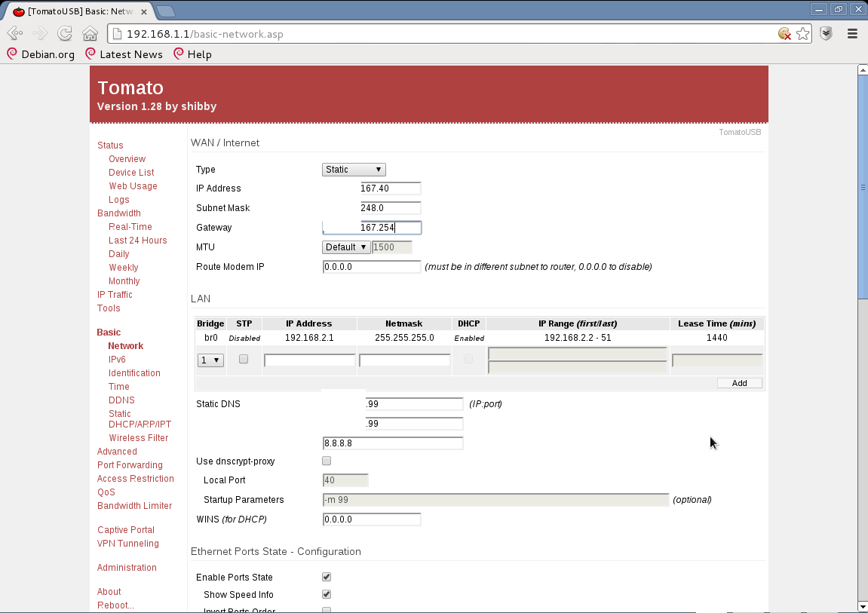Open Captive Portal link
This screenshot has width=868, height=613.
coord(126,530)
